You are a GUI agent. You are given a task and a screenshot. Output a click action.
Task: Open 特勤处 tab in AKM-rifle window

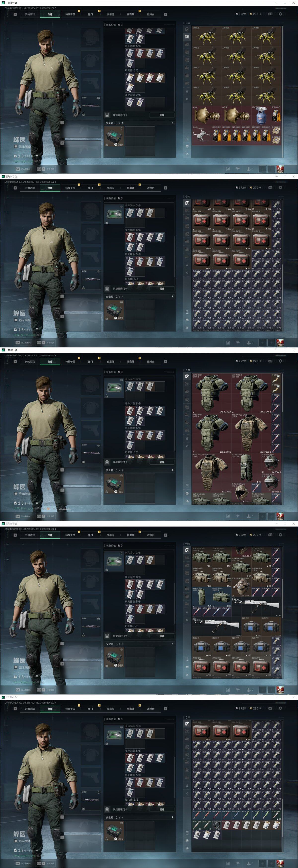[x=131, y=535]
